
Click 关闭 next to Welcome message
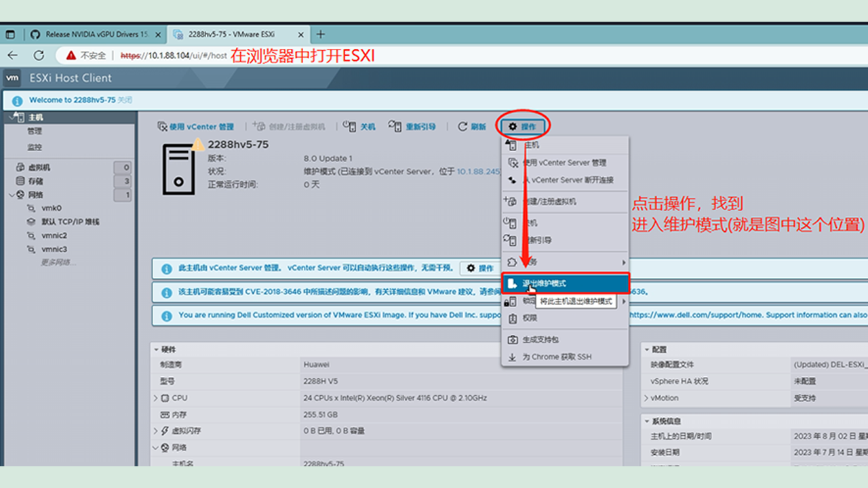125,100
